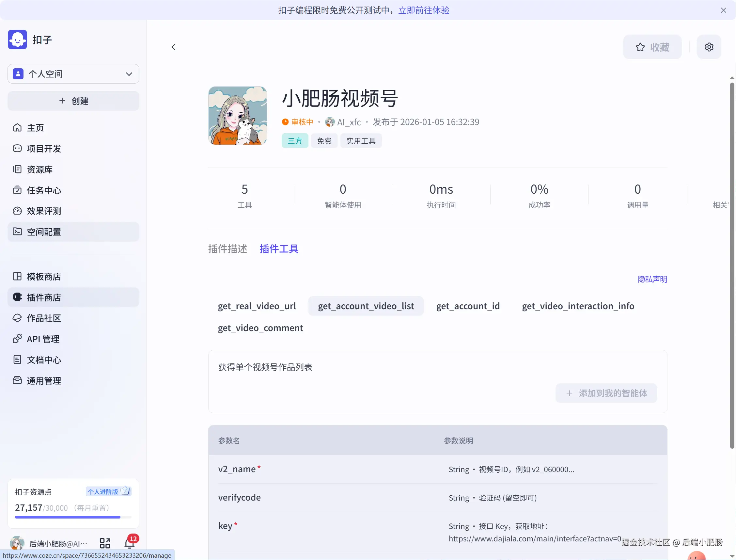Open the 隐私声明 privacy link
The width and height of the screenshot is (736, 560).
tap(652, 279)
